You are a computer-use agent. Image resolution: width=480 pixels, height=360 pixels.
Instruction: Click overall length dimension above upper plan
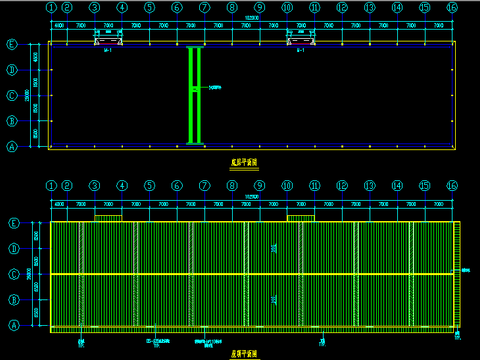(x=252, y=18)
